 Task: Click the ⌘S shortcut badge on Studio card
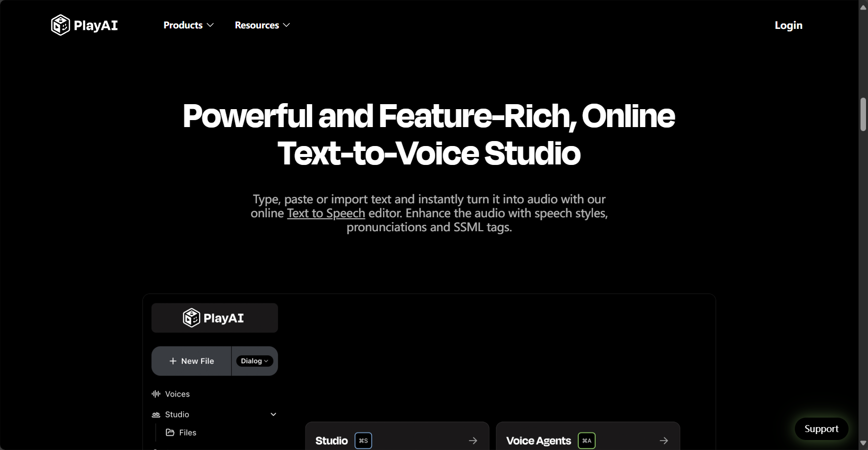tap(364, 441)
